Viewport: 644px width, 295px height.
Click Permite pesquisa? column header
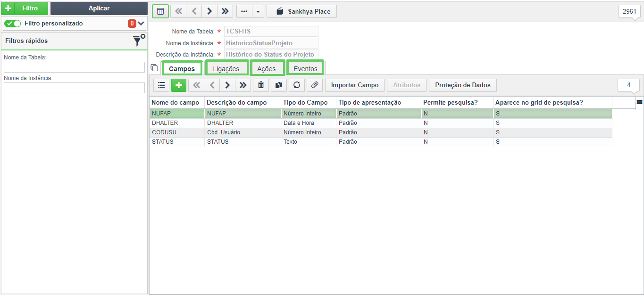[x=457, y=103]
